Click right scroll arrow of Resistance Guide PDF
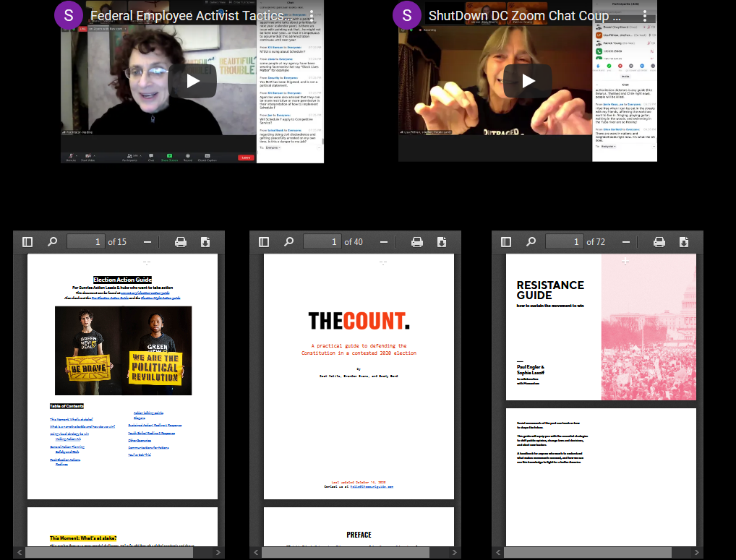This screenshot has width=736, height=560. pyautogui.click(x=697, y=553)
